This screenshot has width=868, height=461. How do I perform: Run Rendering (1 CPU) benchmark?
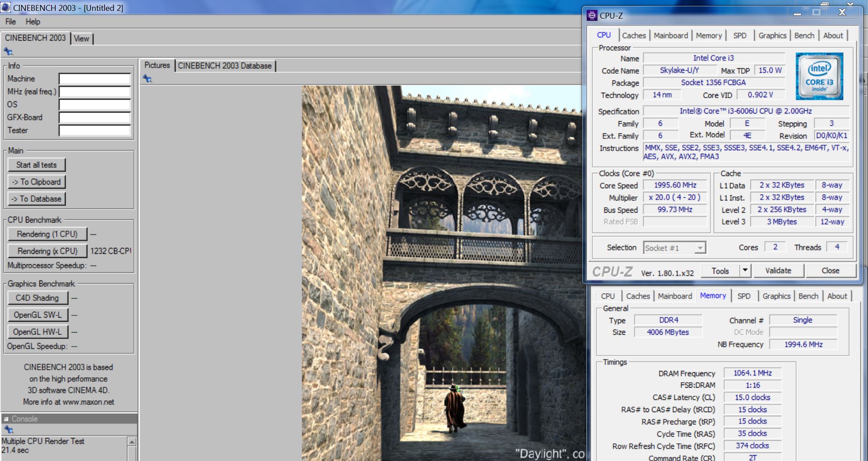click(47, 234)
